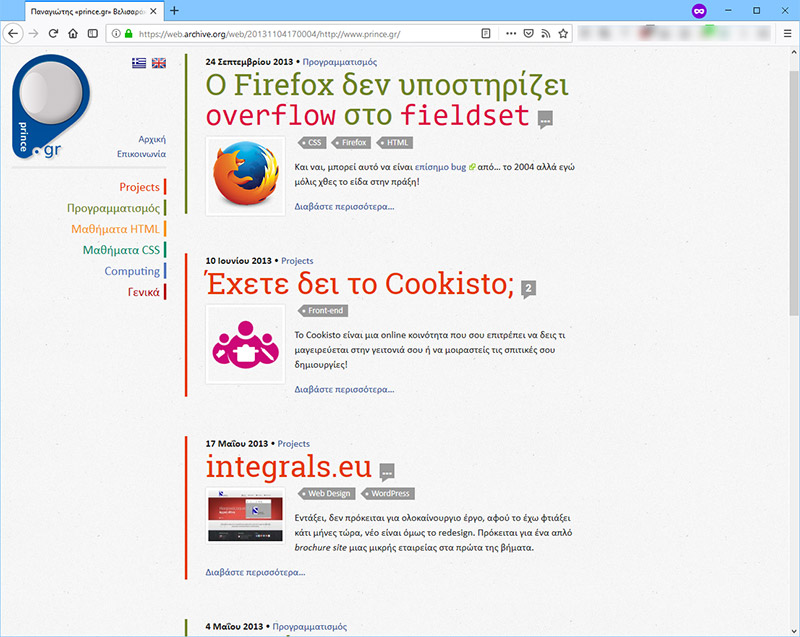This screenshot has height=637, width=800.
Task: Bookmark this page with the star icon
Action: click(x=564, y=33)
